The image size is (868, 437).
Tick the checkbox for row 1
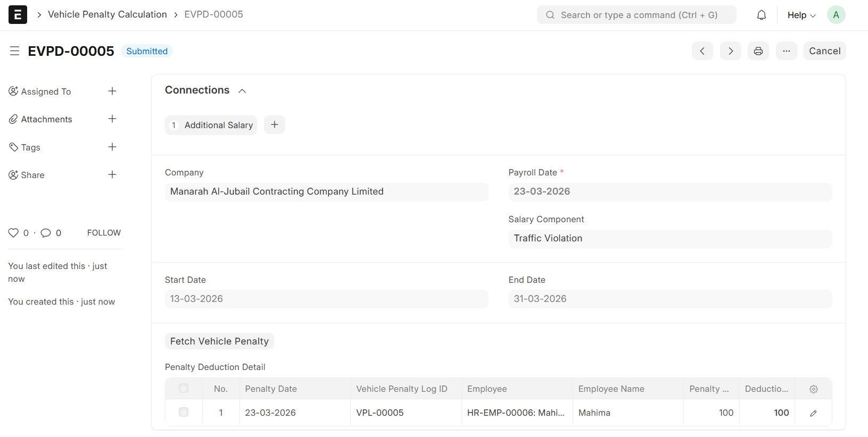pos(184,413)
